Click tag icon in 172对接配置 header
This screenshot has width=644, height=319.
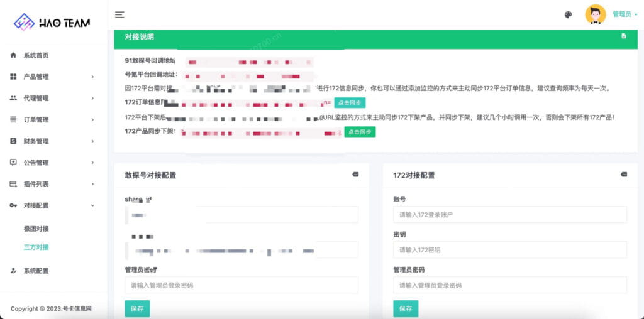tap(624, 175)
